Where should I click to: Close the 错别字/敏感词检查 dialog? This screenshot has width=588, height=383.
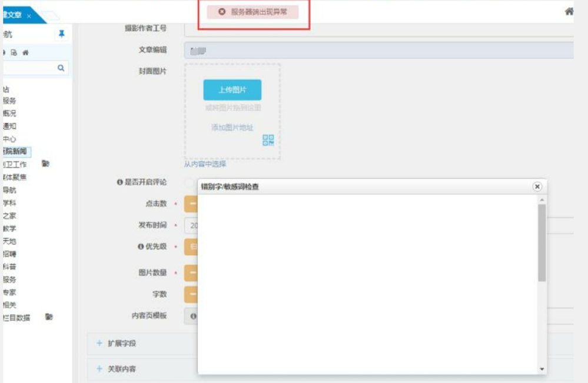tap(537, 186)
